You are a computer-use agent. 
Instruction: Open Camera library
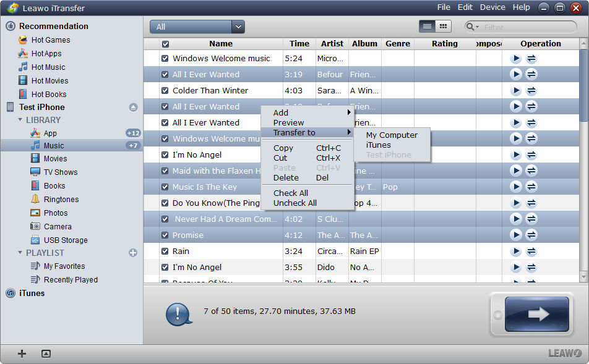pos(58,226)
